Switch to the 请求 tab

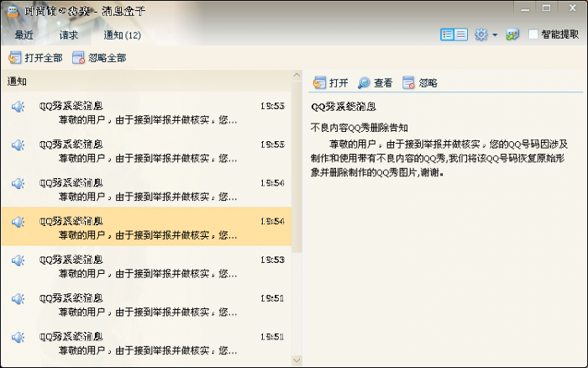[x=69, y=35]
